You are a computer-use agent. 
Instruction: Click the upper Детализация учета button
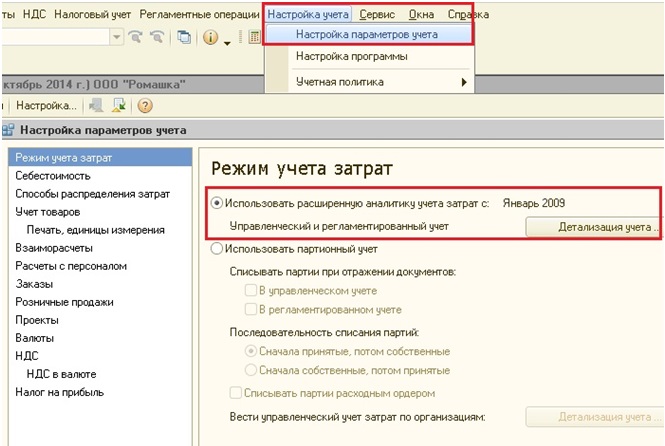(594, 227)
